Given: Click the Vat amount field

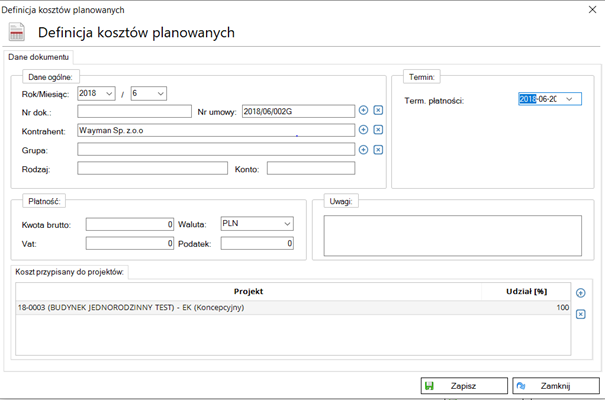Looking at the screenshot, I should [x=130, y=243].
